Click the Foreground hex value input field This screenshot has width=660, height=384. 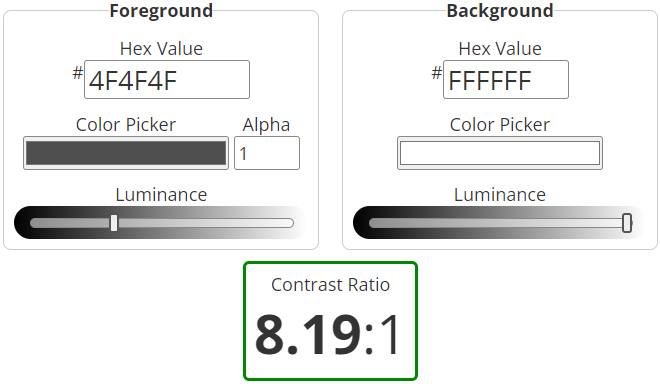[x=167, y=80]
